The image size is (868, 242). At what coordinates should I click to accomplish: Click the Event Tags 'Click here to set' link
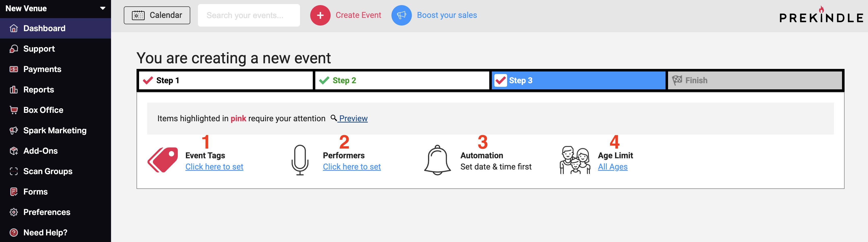pos(214,167)
